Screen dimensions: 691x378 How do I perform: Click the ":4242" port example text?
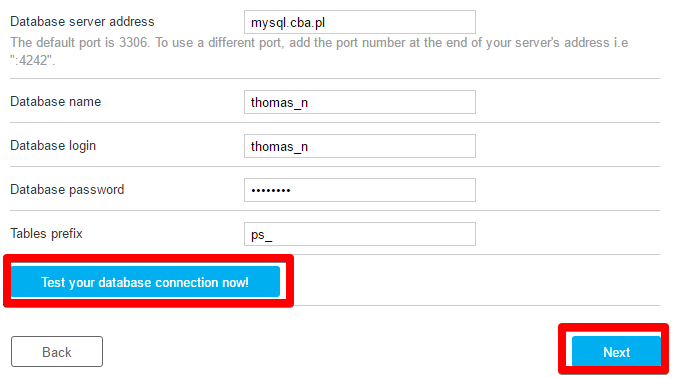(x=33, y=60)
